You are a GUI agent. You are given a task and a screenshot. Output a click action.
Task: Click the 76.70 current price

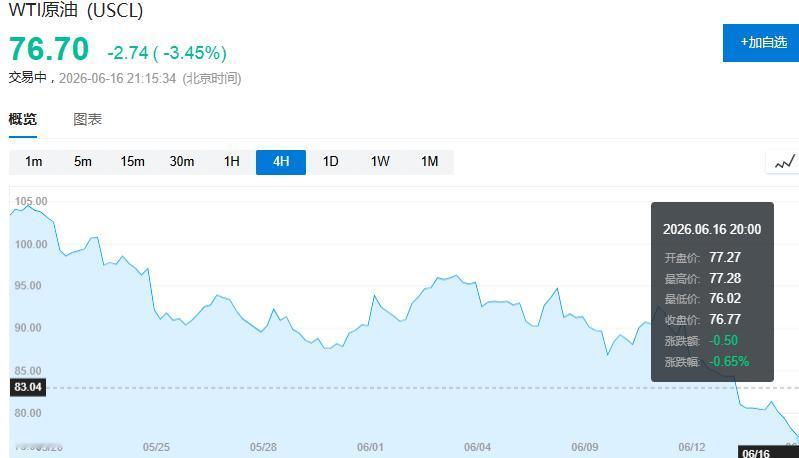49,49
